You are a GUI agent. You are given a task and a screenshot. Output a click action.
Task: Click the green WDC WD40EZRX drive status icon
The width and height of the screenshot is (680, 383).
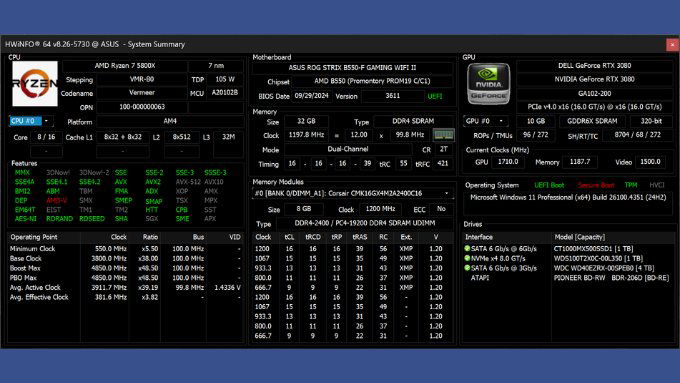[467, 268]
